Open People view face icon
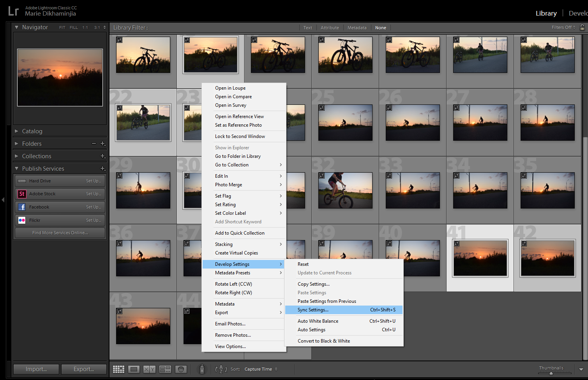Viewport: 588px width, 380px height. tap(181, 369)
